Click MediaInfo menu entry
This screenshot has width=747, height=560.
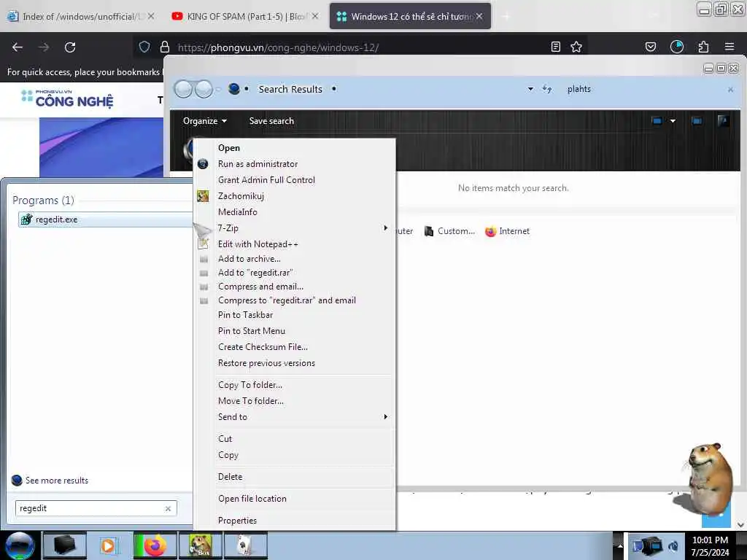coord(295,212)
